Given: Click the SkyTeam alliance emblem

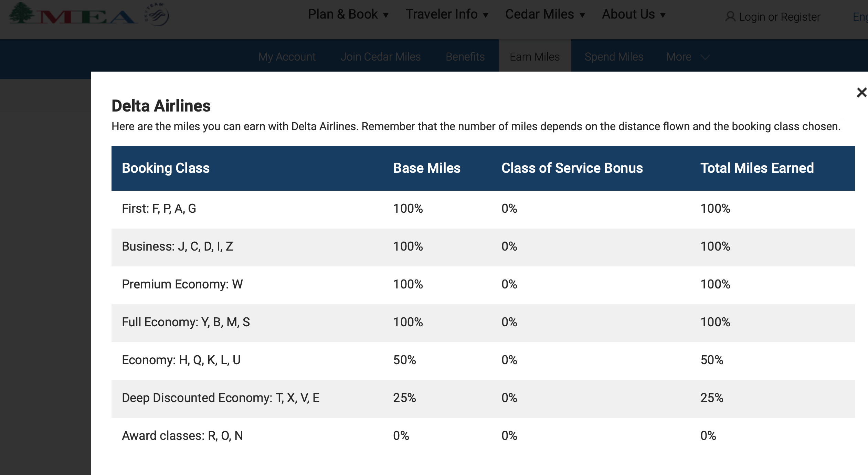Looking at the screenshot, I should point(157,14).
